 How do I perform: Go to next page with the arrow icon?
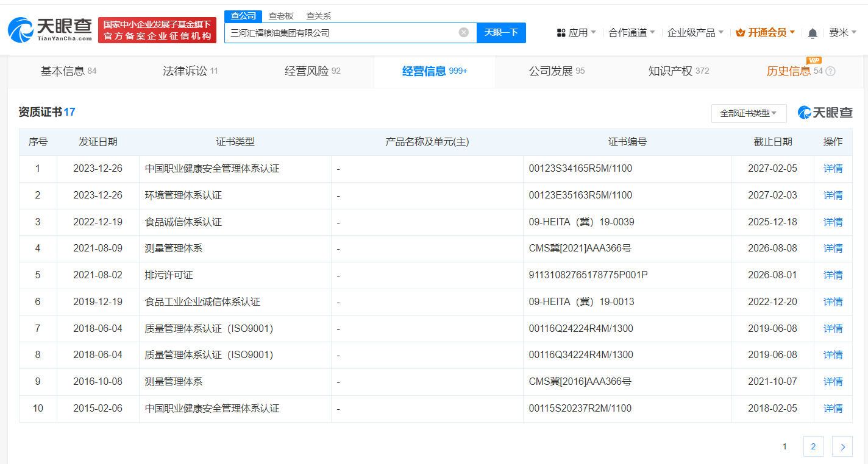click(842, 446)
